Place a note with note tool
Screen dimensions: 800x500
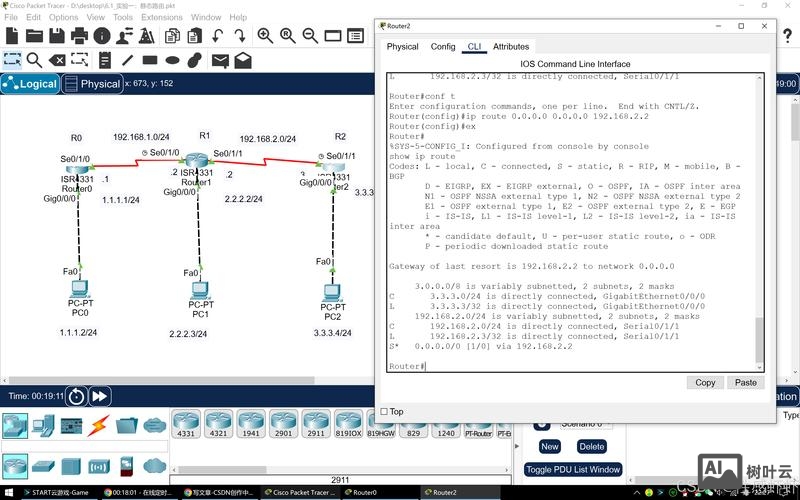(x=105, y=60)
